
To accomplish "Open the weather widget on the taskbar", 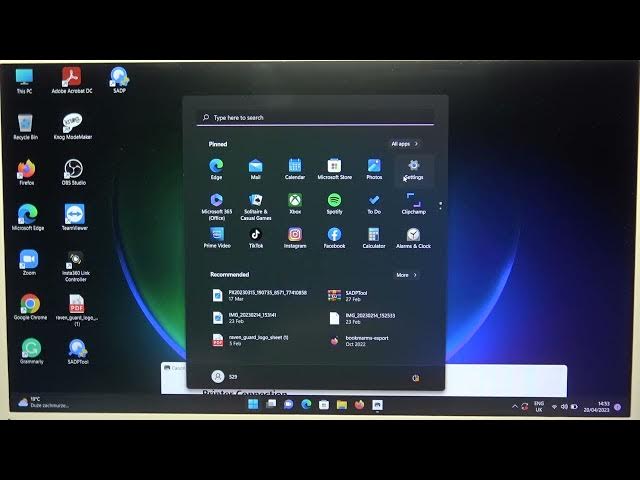I will click(43, 402).
